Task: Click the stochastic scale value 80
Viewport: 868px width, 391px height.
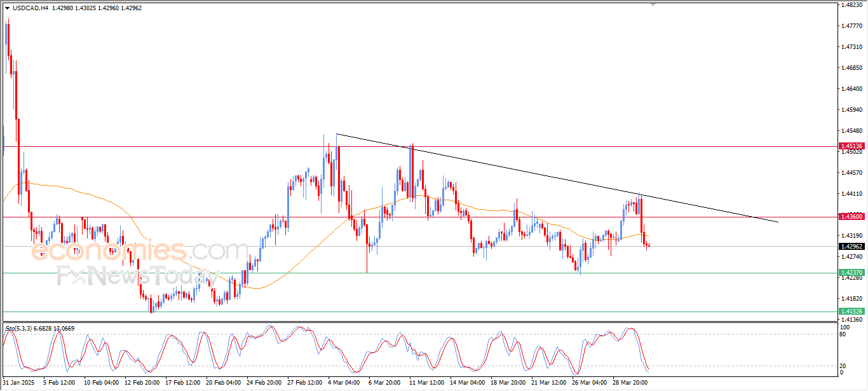Action: [844, 334]
